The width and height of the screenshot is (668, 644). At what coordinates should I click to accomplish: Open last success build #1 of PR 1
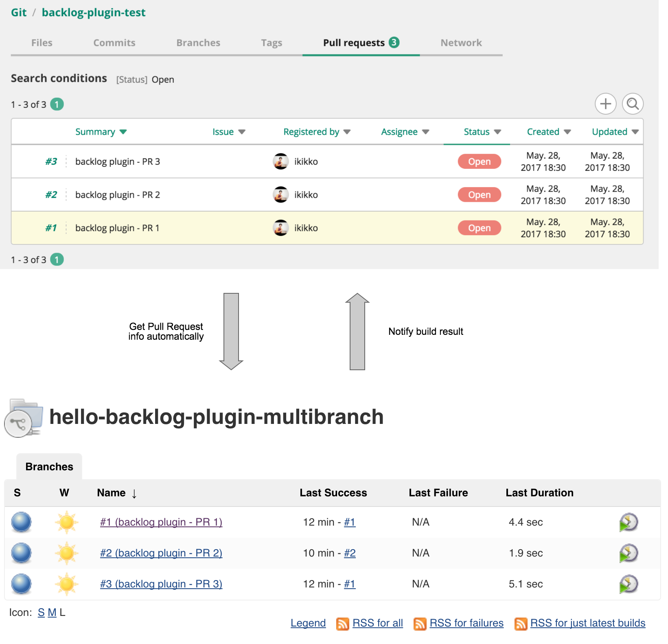click(x=350, y=522)
